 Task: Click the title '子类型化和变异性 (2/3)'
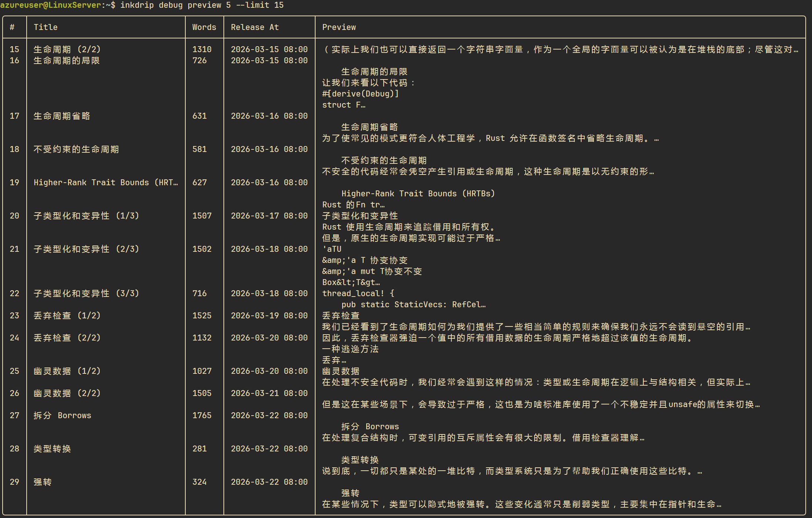tap(86, 249)
